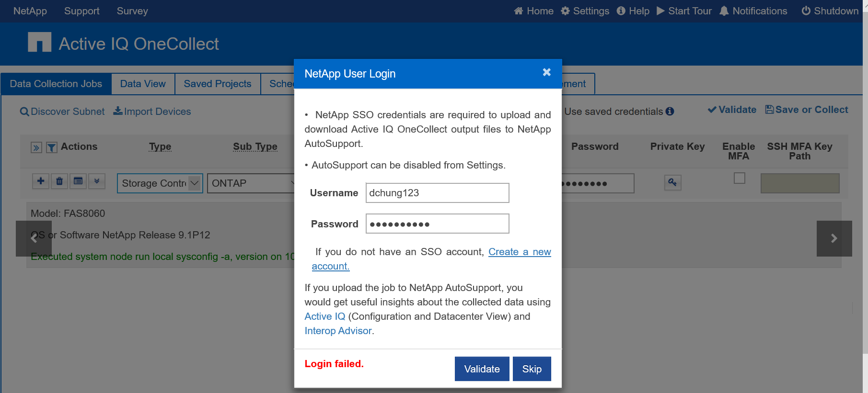This screenshot has width=868, height=393.
Task: Click the next carousel arrow on right
Action: click(834, 238)
